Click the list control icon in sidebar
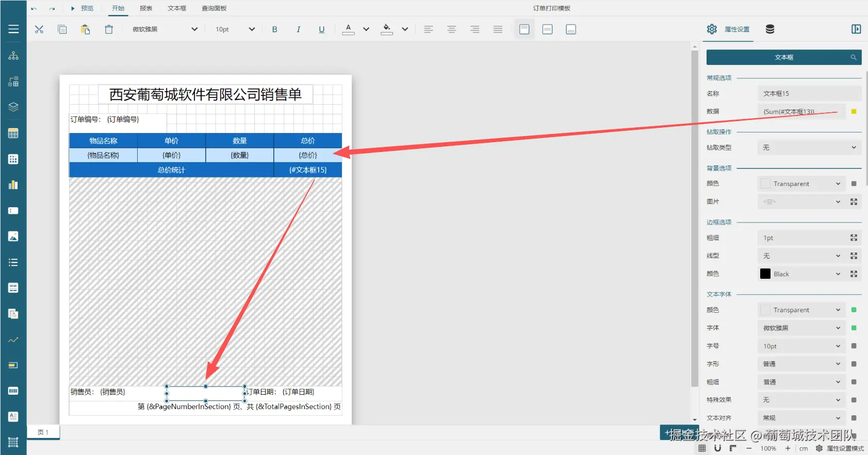This screenshot has width=868, height=455. point(13,262)
